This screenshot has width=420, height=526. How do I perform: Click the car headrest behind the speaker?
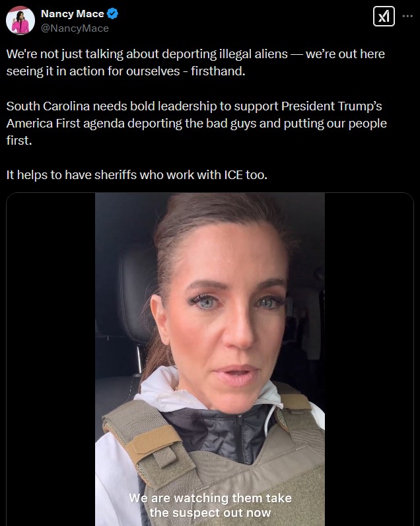136,295
